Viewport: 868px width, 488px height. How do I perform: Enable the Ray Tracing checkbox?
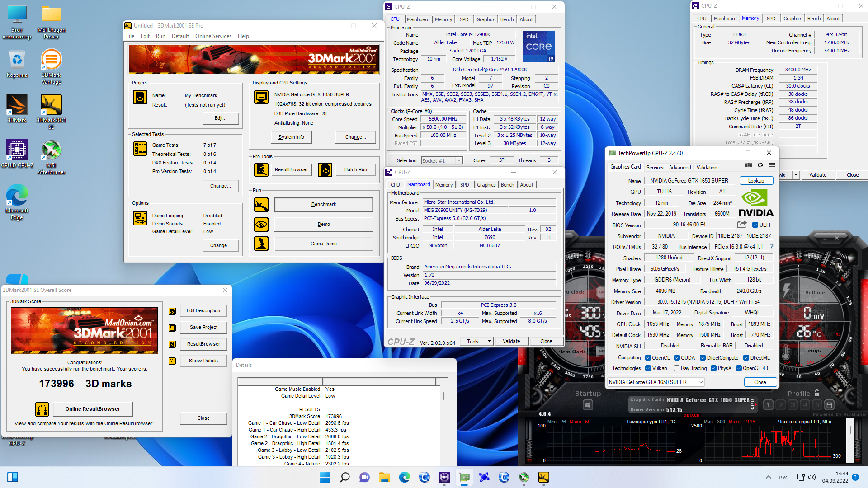[x=676, y=368]
